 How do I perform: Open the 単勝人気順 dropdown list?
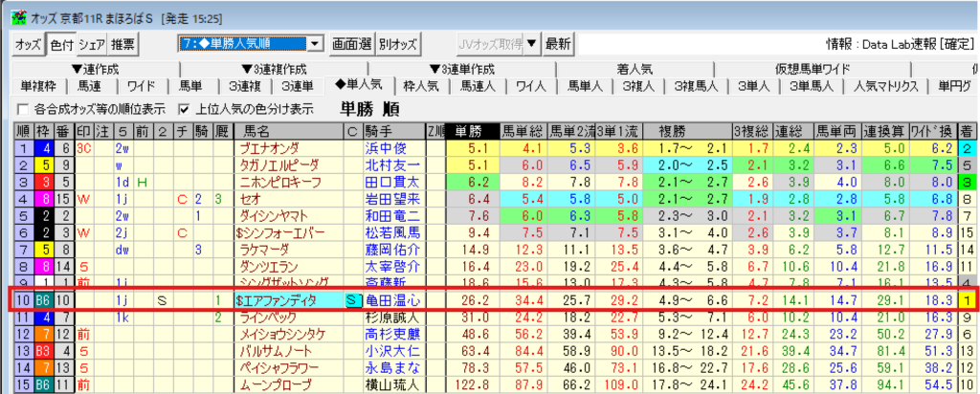coord(314,44)
